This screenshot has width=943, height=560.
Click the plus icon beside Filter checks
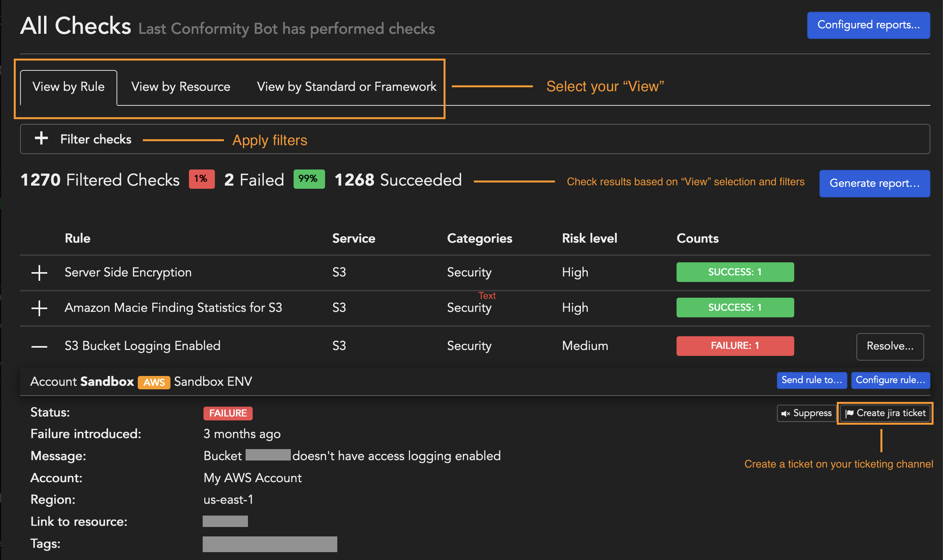pyautogui.click(x=41, y=138)
